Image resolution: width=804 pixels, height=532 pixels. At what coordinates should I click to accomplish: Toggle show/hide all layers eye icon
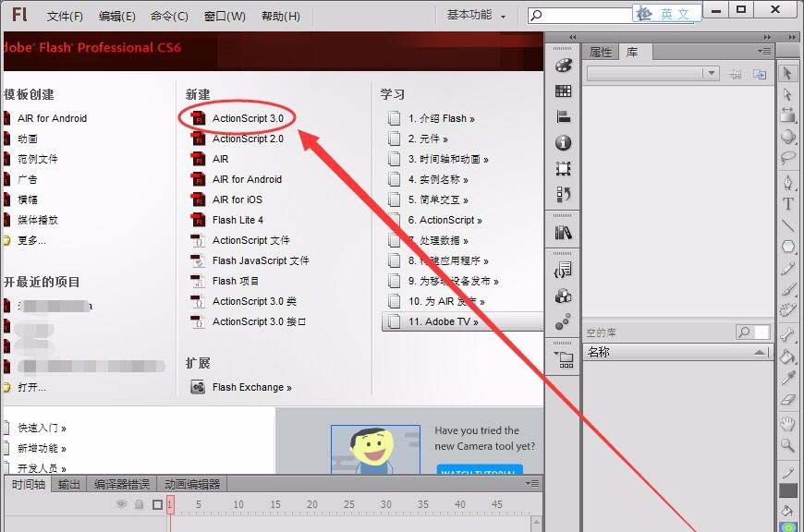pos(121,504)
